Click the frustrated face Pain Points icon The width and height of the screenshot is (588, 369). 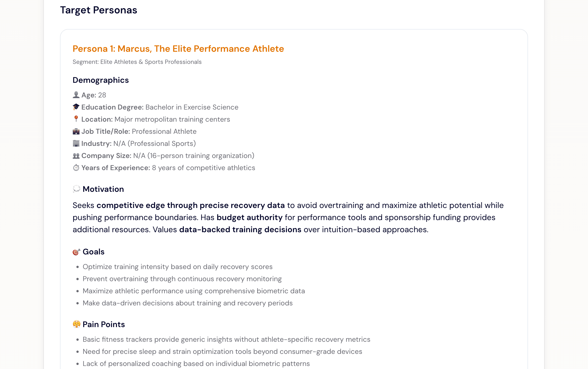tap(76, 324)
